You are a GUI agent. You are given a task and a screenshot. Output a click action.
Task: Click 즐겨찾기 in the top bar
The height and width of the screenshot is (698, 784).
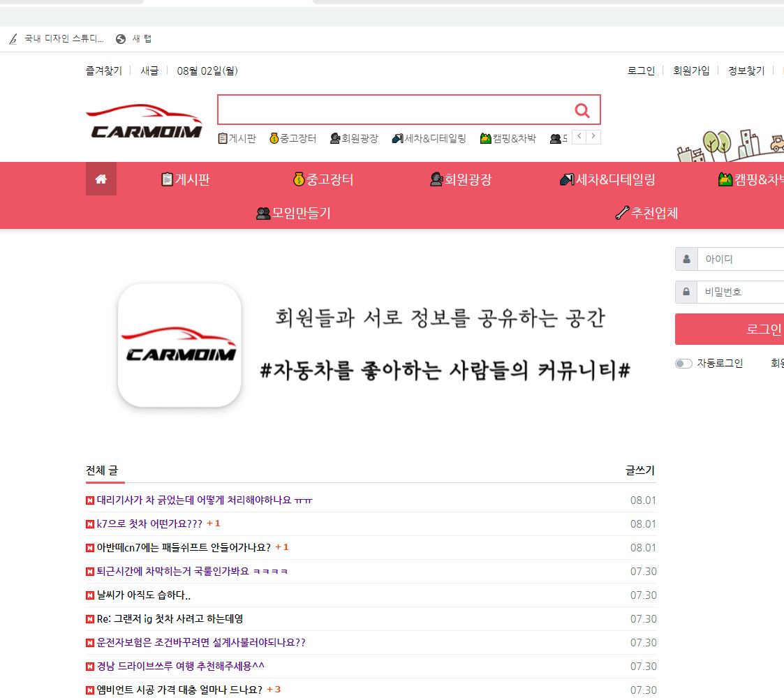[103, 70]
